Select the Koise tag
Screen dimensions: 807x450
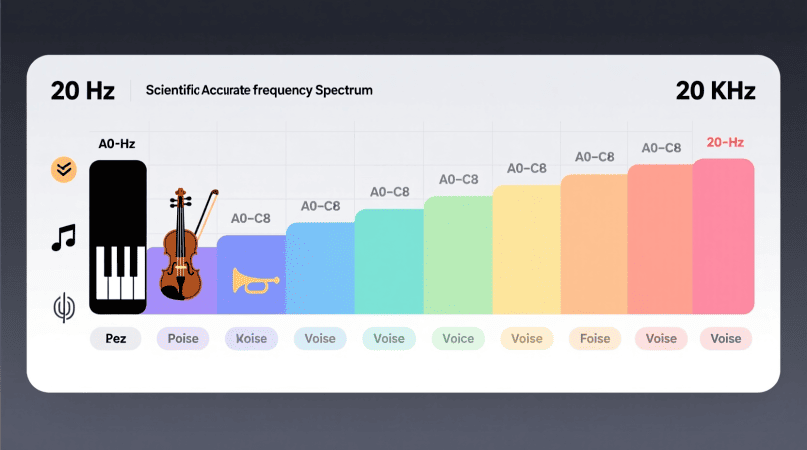(x=251, y=339)
